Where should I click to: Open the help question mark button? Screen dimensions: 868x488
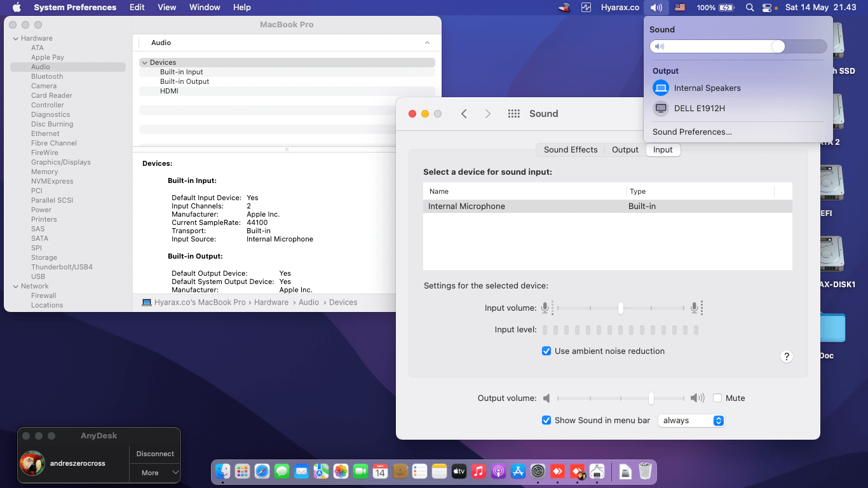click(786, 356)
